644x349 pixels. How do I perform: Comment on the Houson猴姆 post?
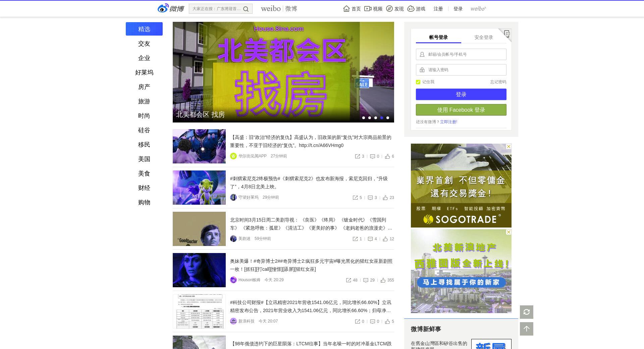(366, 280)
